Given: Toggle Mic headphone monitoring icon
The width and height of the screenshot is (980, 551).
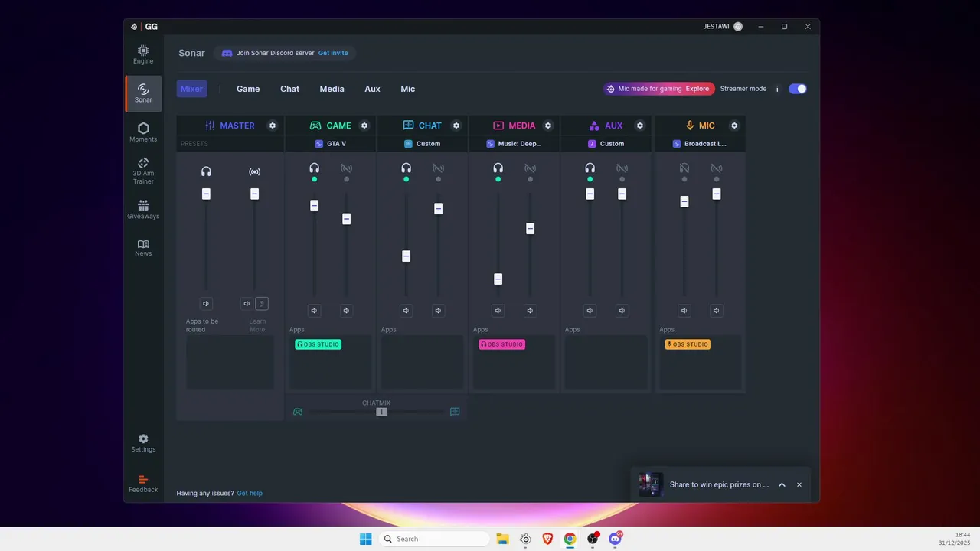Looking at the screenshot, I should [684, 168].
